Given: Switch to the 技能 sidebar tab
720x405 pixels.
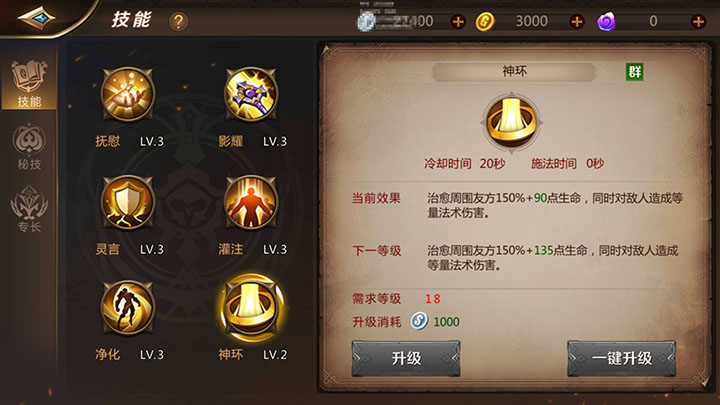Looking at the screenshot, I should point(29,84).
